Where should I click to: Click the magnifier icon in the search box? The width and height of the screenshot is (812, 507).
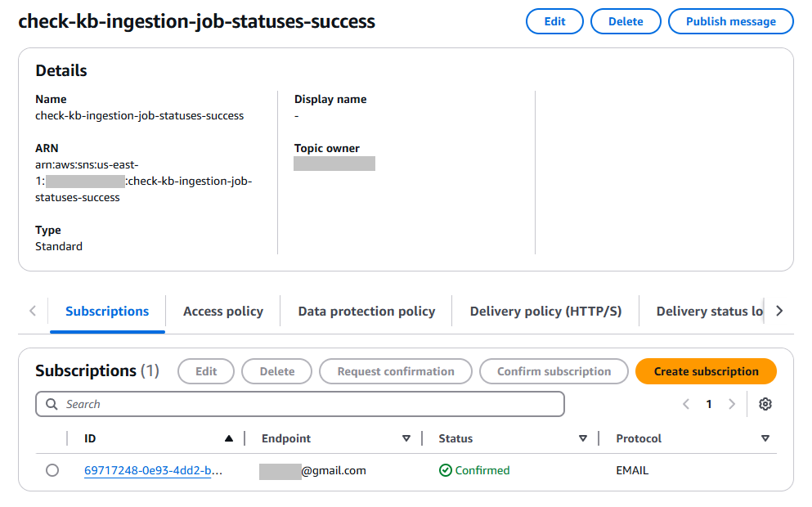[x=52, y=404]
